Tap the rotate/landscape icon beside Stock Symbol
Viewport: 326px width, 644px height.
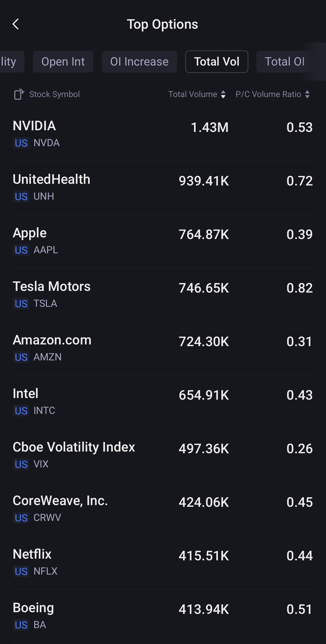pos(19,94)
